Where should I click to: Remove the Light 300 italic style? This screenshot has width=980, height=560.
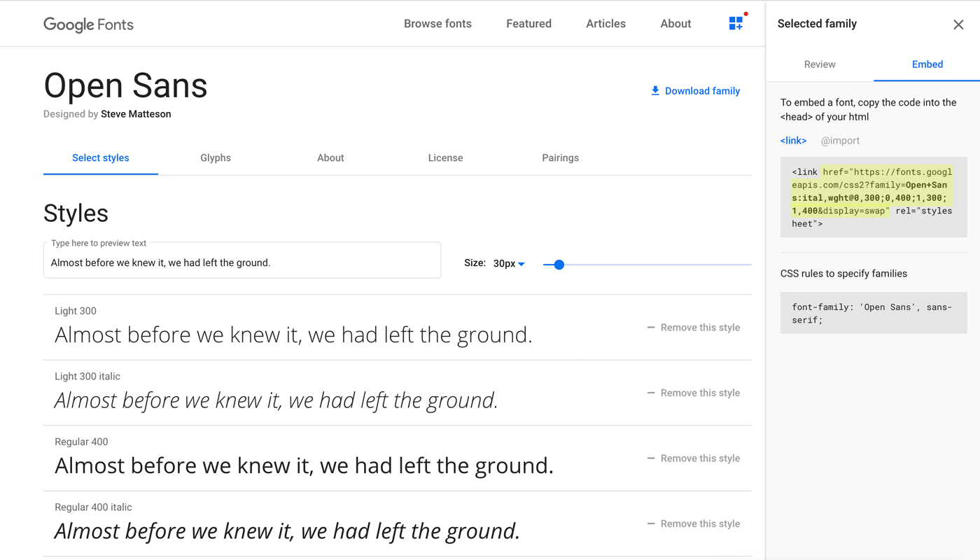[x=693, y=393]
